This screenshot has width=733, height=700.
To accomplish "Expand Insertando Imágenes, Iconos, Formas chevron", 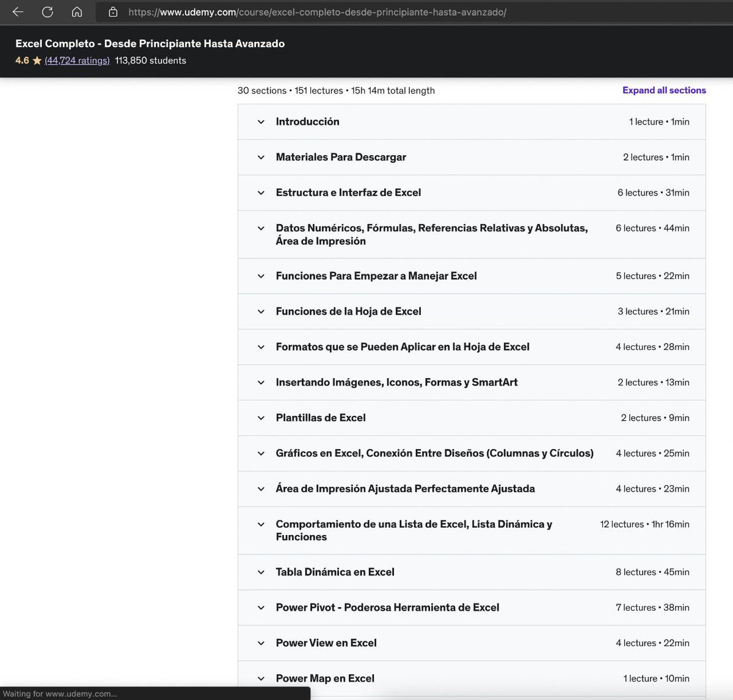I will coord(261,382).
